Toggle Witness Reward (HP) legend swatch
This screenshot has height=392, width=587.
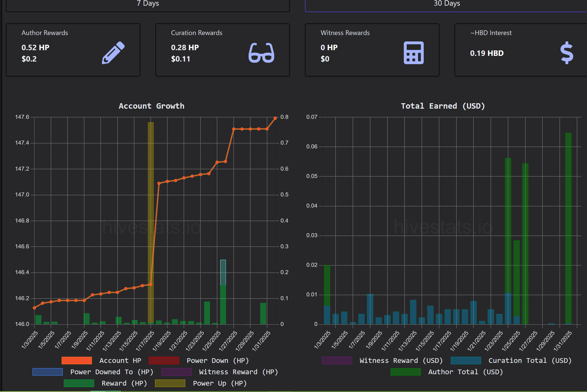[176, 372]
